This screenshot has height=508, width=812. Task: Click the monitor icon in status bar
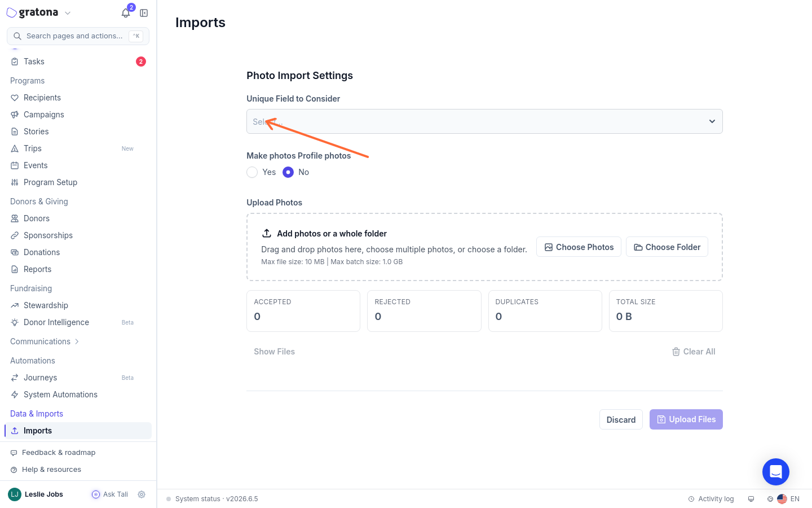point(751,499)
